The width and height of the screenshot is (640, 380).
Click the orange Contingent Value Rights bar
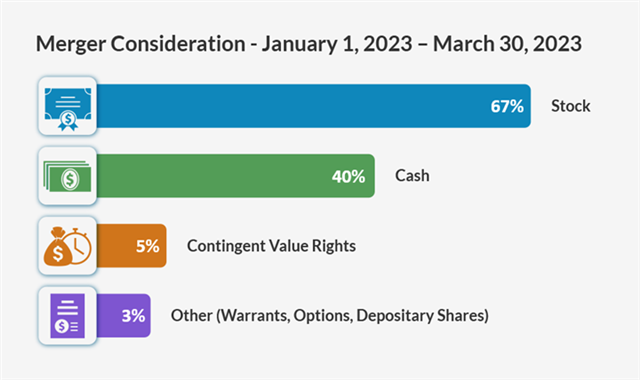[131, 246]
